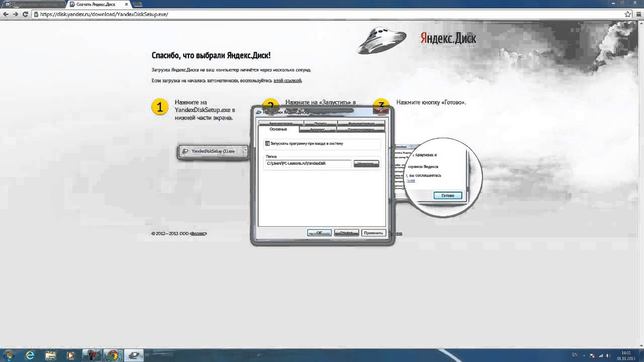Open the 'Прокси' settings tab
The height and width of the screenshot is (362, 644).
point(320,123)
